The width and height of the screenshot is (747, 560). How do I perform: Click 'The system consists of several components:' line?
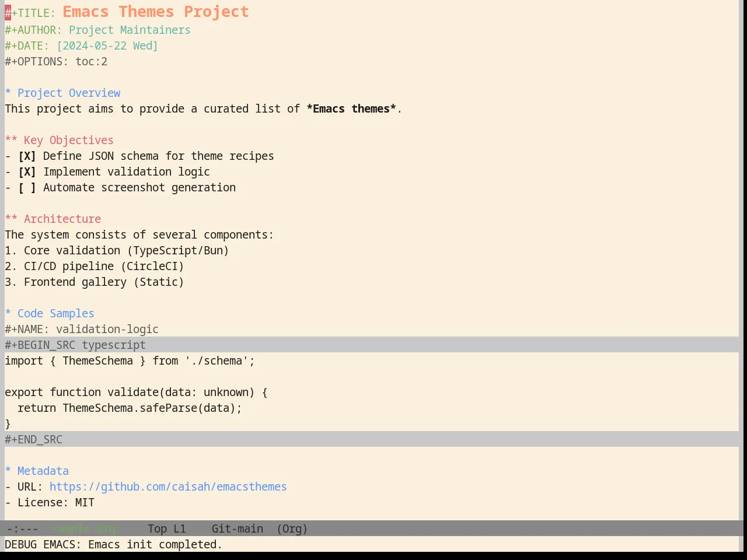click(x=139, y=235)
